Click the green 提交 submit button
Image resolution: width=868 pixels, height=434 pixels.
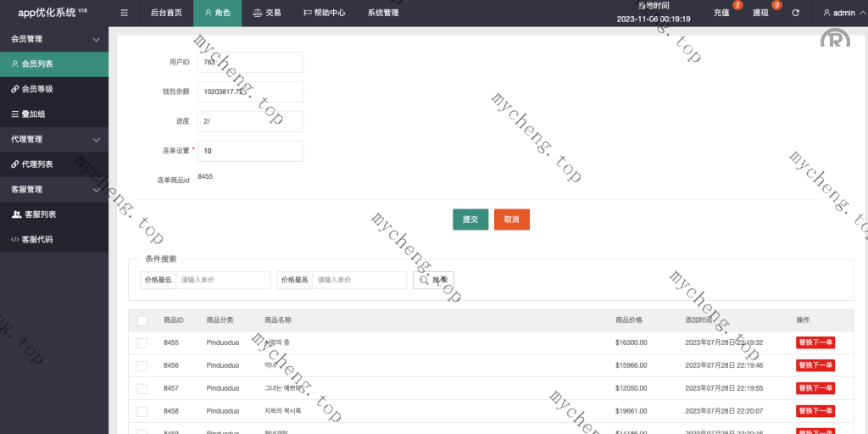pyautogui.click(x=470, y=220)
